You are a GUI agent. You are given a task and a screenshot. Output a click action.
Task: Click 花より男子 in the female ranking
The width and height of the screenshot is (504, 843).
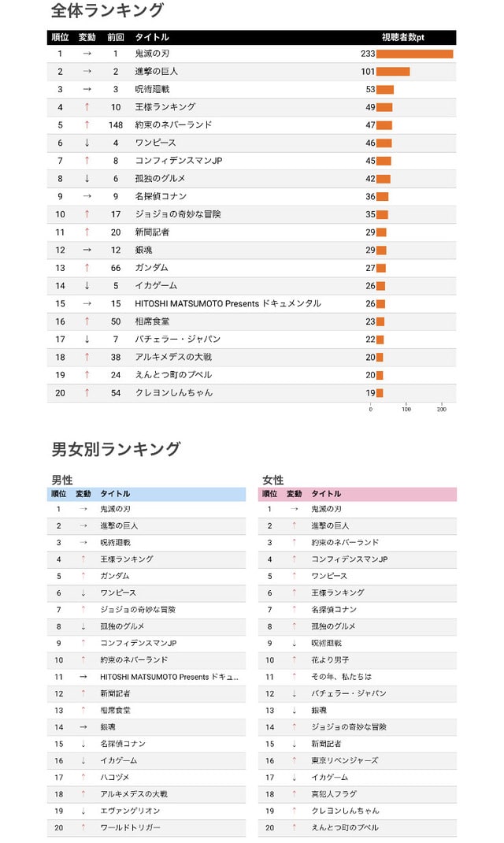(x=330, y=659)
